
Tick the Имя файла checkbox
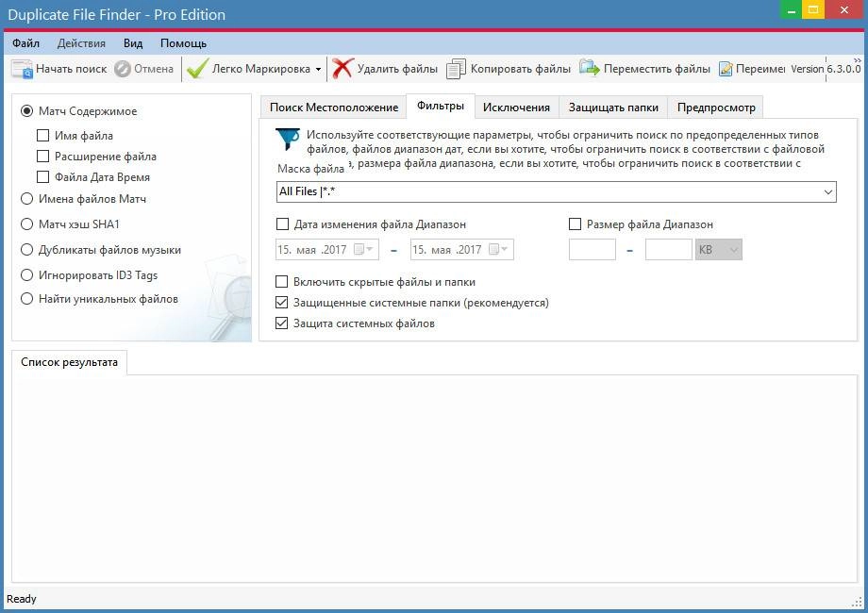pos(42,136)
